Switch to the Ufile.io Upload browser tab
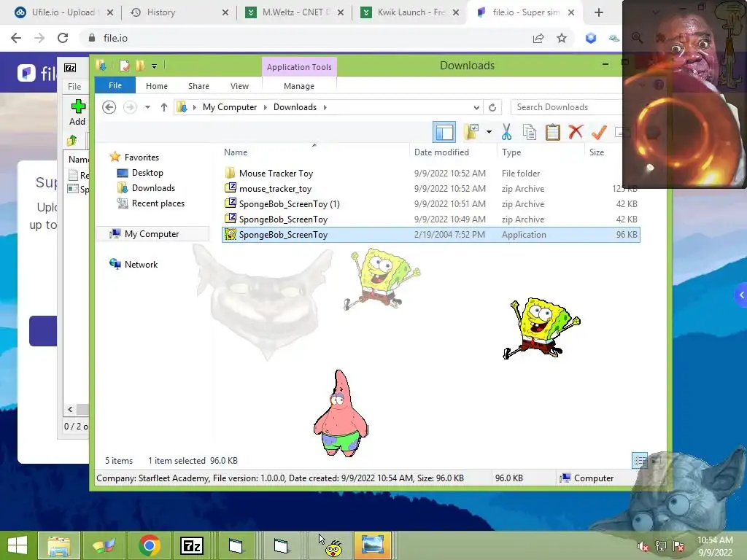747x560 pixels. coord(63,12)
